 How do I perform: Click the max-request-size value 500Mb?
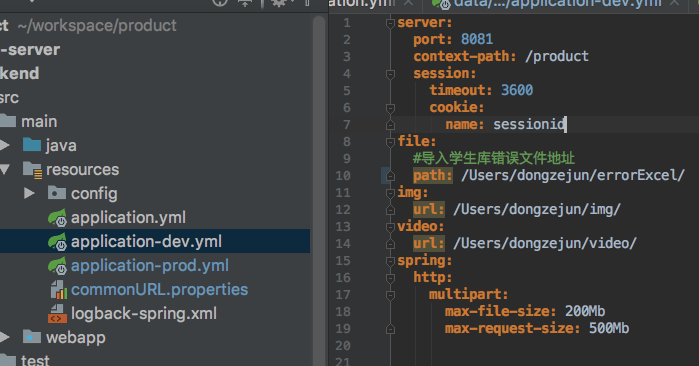pyautogui.click(x=609, y=329)
